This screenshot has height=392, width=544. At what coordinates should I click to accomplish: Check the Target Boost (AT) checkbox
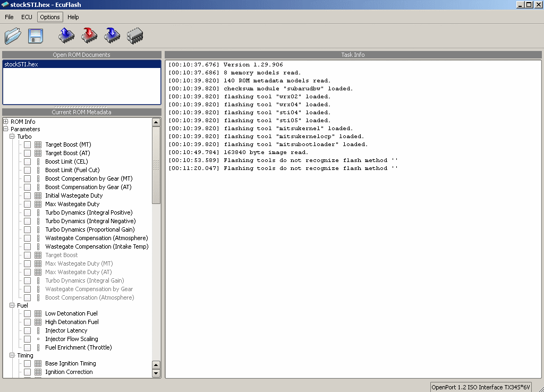(28, 153)
